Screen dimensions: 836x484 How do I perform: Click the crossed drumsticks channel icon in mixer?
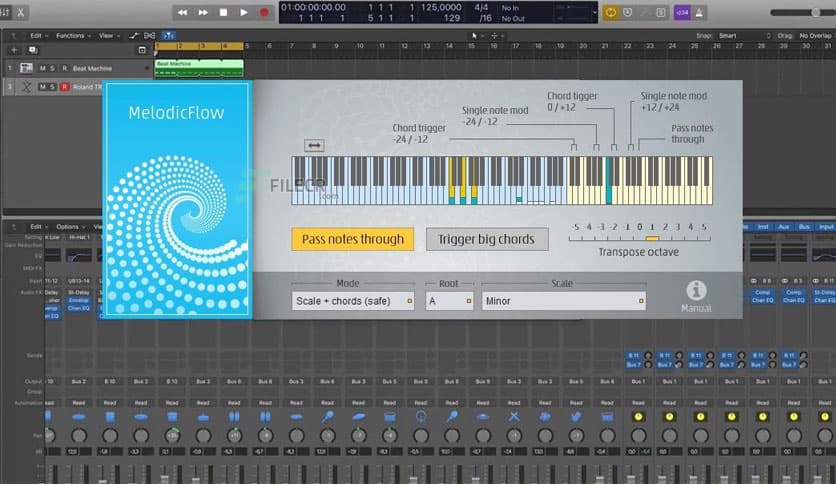pos(514,416)
